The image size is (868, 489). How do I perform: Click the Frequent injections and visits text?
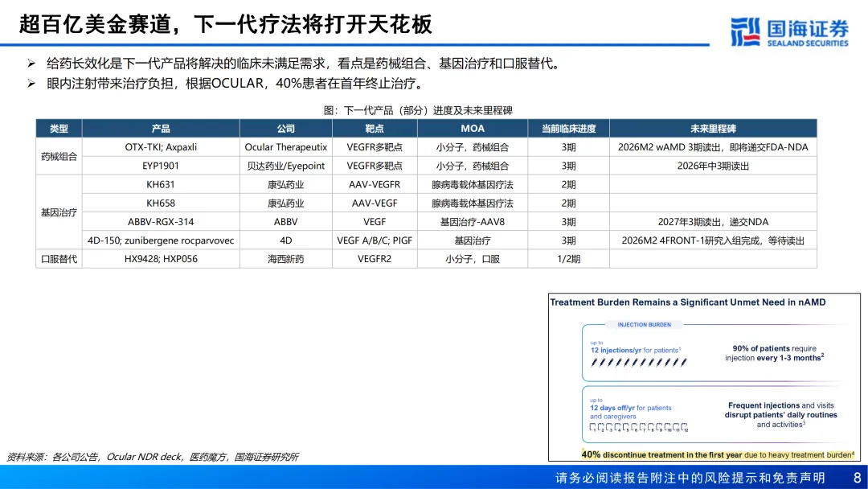[780, 415]
